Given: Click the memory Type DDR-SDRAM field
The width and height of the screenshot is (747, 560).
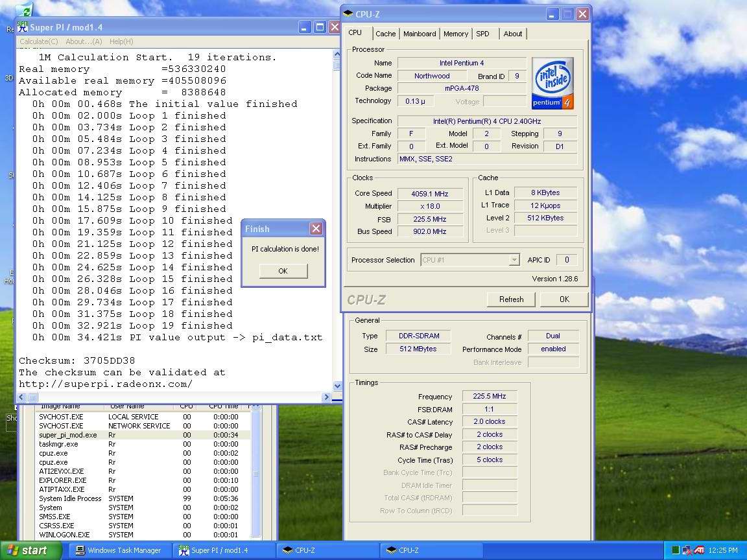Looking at the screenshot, I should [x=418, y=336].
